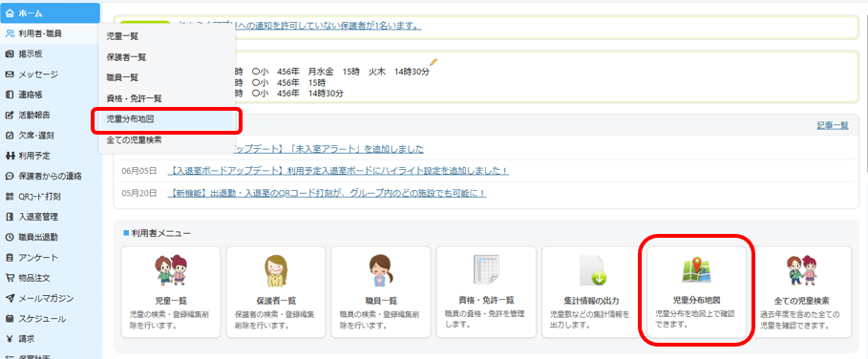Click the woman icon for 保護者一覧
This screenshot has width=868, height=359.
[x=276, y=270]
